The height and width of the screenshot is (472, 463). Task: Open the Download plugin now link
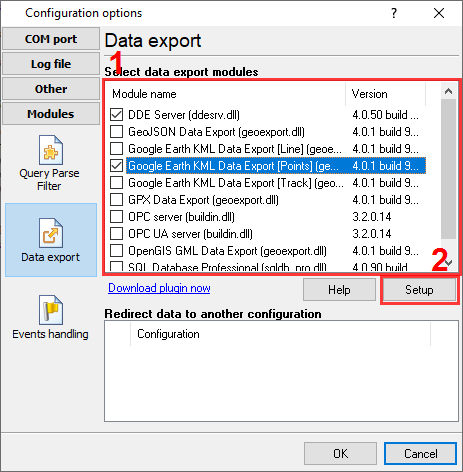coord(159,288)
